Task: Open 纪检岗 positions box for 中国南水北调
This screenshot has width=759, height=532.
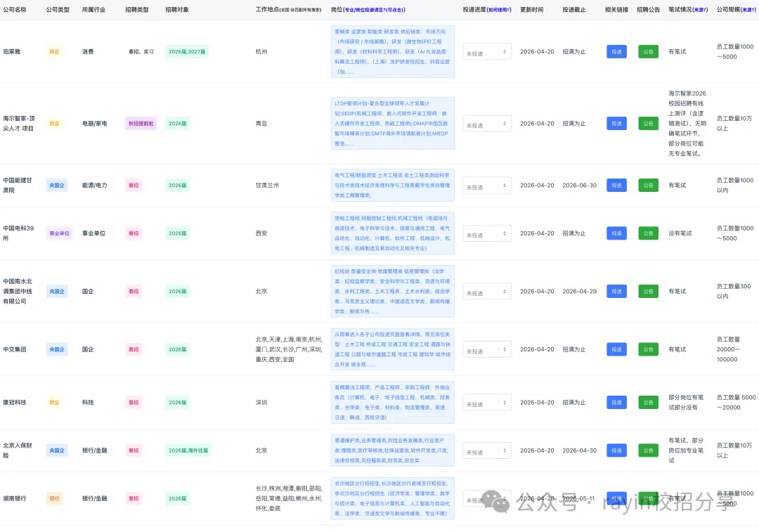Action: pos(393,292)
